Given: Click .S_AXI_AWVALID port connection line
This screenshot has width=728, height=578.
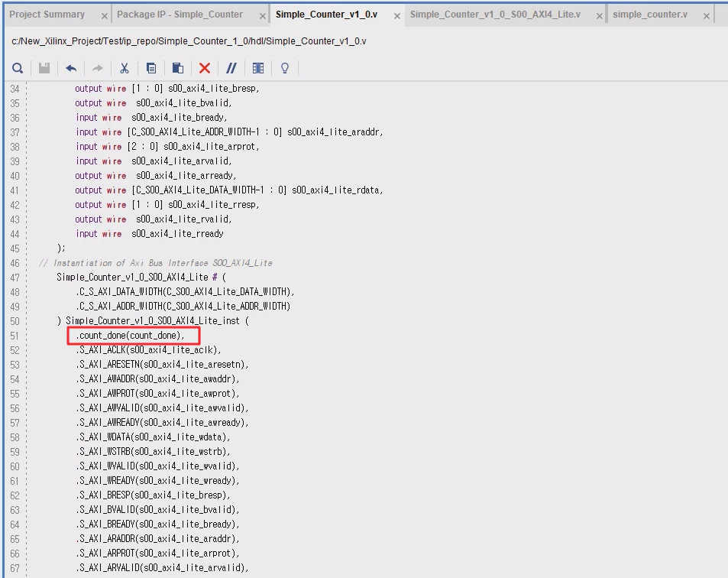Looking at the screenshot, I should coord(163,408).
